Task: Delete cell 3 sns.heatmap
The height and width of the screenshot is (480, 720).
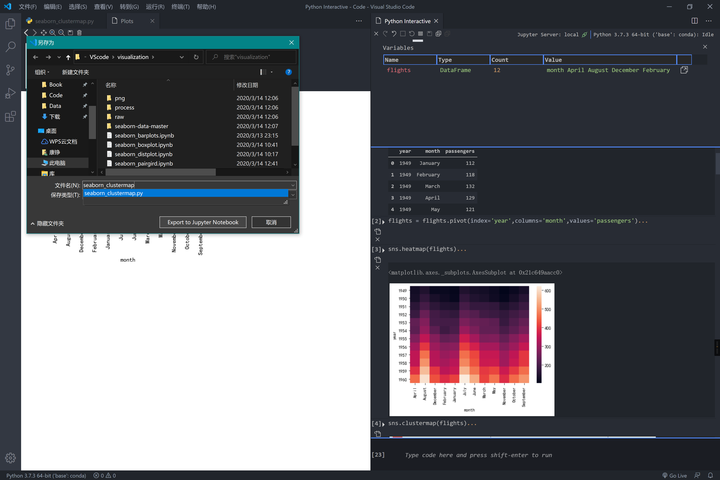Action: [377, 268]
